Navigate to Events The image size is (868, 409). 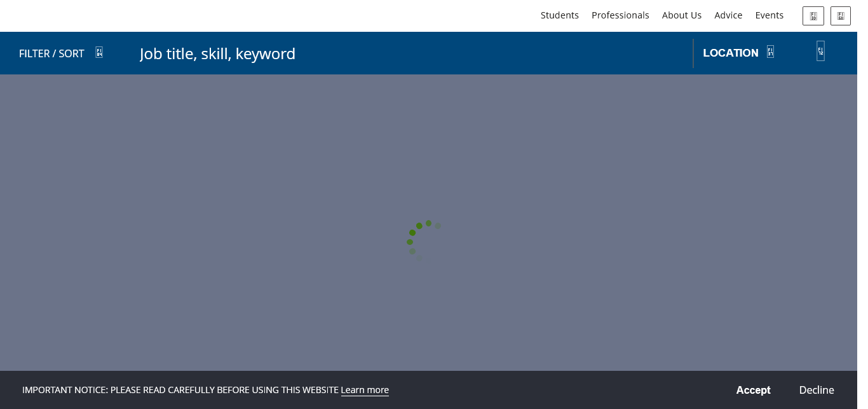(769, 15)
